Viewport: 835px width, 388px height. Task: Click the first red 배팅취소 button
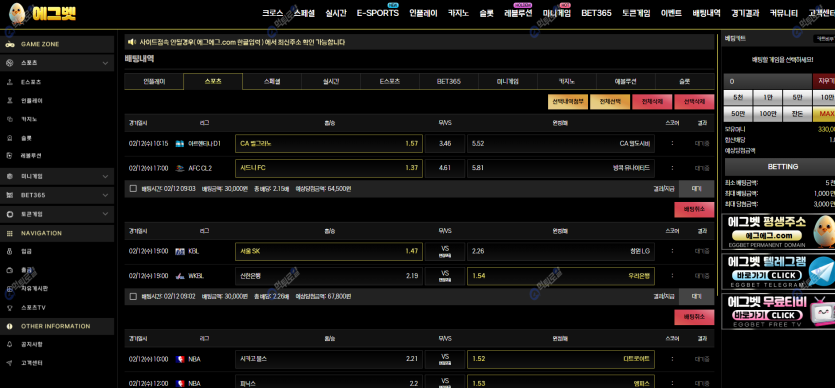point(694,210)
